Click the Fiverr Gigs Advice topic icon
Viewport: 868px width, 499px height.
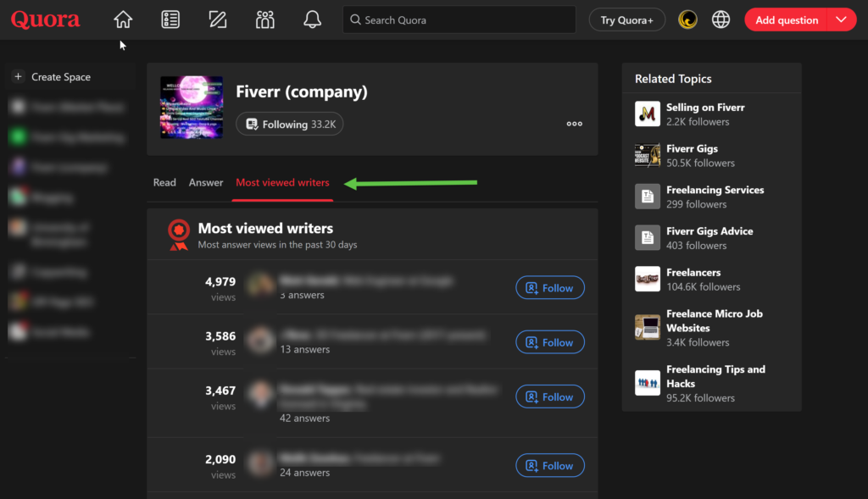[x=647, y=238]
